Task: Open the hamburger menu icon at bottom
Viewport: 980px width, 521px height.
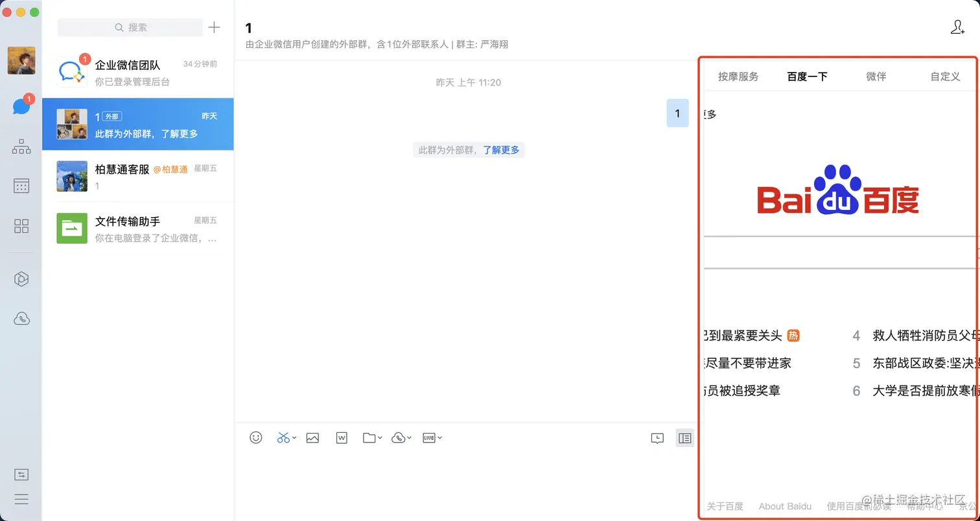Action: click(21, 500)
